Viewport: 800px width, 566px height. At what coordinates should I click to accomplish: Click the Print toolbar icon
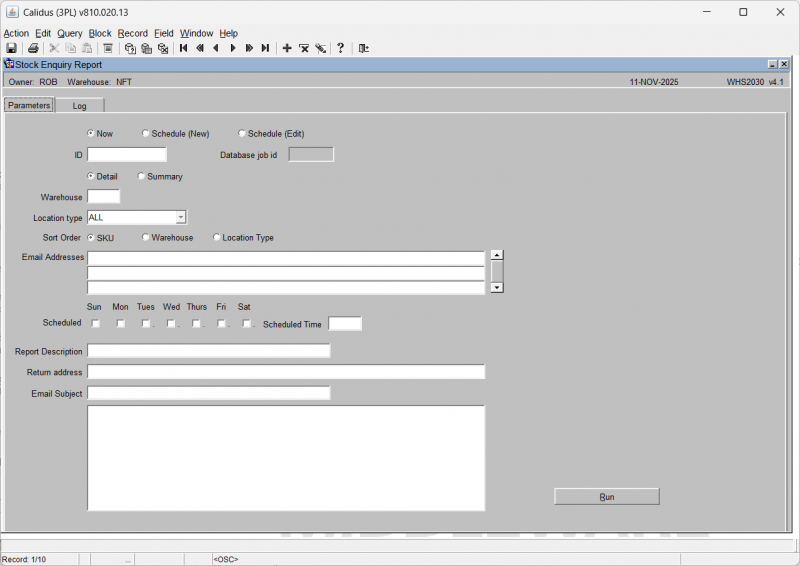(x=33, y=48)
